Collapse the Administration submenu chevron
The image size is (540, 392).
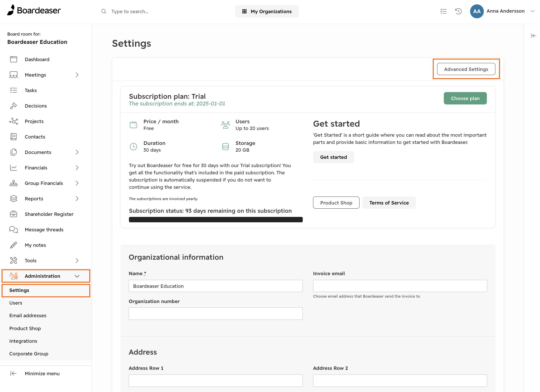77,276
